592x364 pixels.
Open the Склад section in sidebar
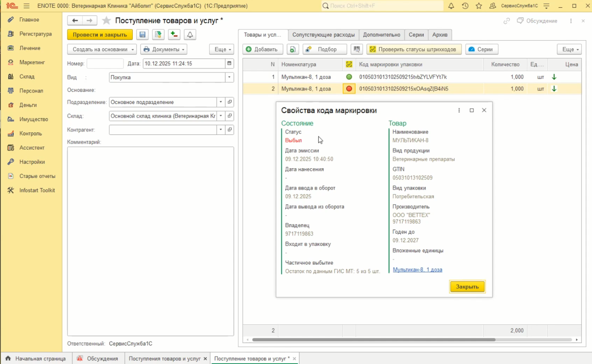[x=27, y=77]
